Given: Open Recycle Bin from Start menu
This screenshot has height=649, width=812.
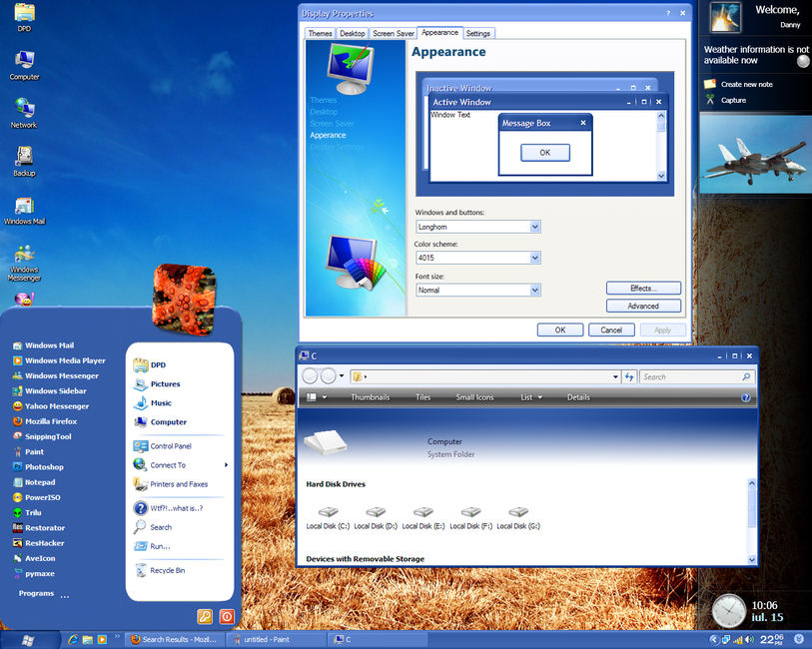Looking at the screenshot, I should coord(160,570).
